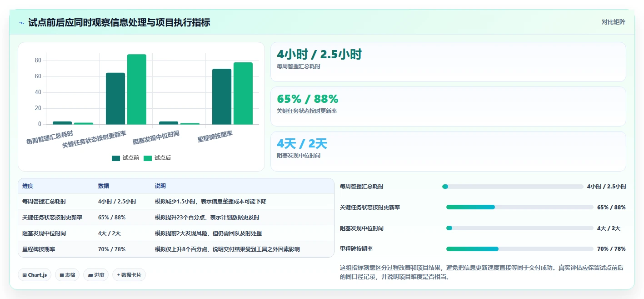Click the 说明 column header
This screenshot has width=644, height=299.
coord(160,186)
